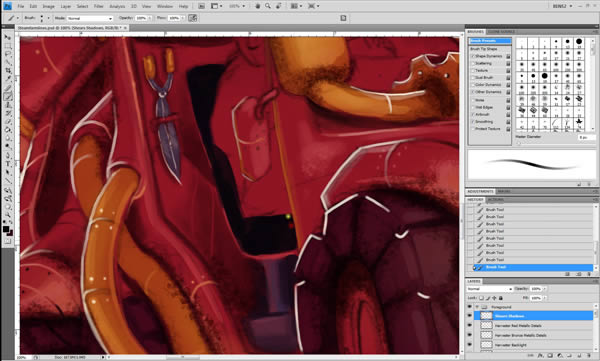
Task: Open the Screen Mode dropdown
Action: 314,6
